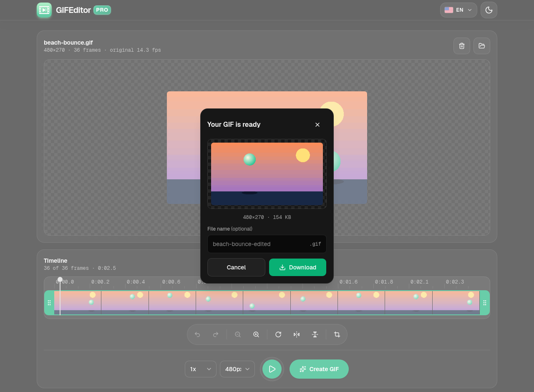Download the finished GIF

[298, 267]
